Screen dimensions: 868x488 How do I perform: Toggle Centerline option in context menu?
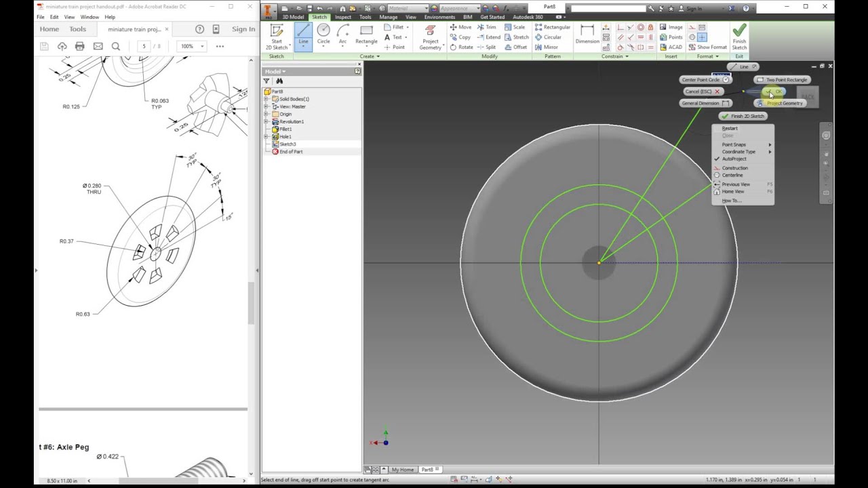pos(732,175)
